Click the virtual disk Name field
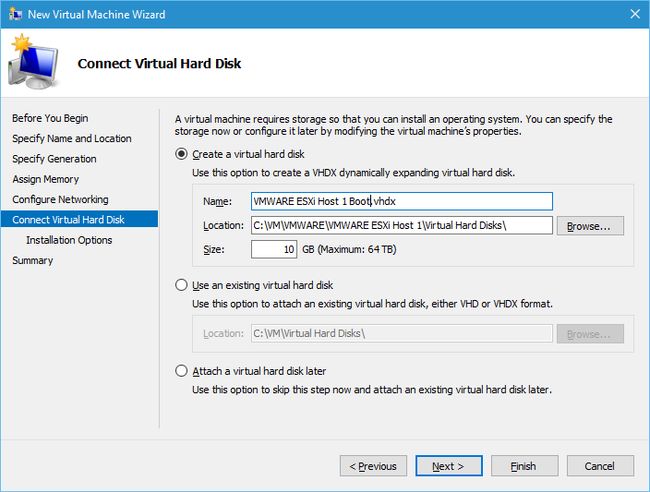The image size is (650, 492). tap(402, 201)
